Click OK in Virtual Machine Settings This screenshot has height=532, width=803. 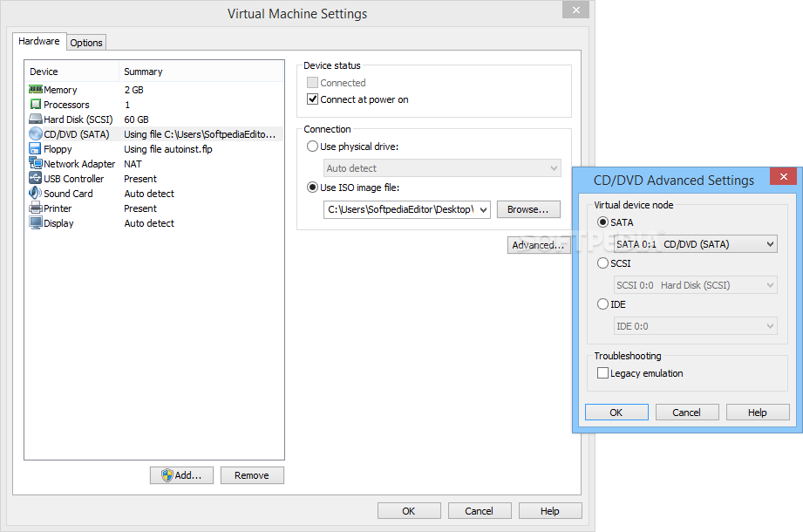click(x=409, y=511)
